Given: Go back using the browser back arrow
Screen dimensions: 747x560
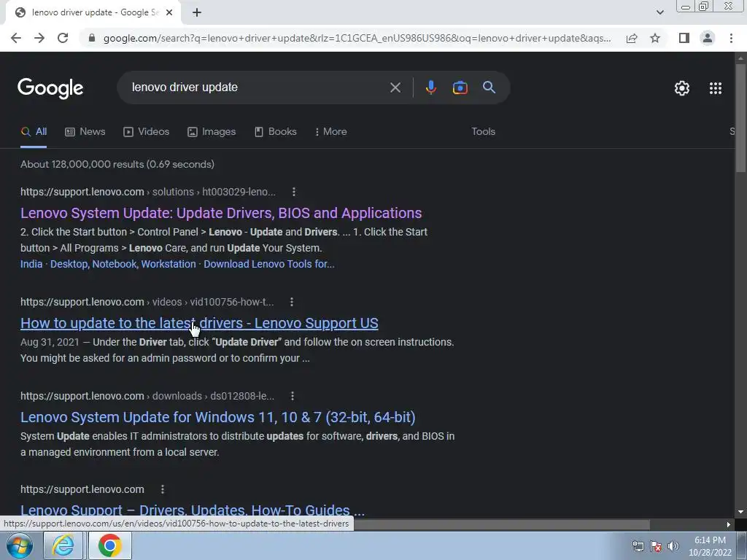Looking at the screenshot, I should (16, 38).
